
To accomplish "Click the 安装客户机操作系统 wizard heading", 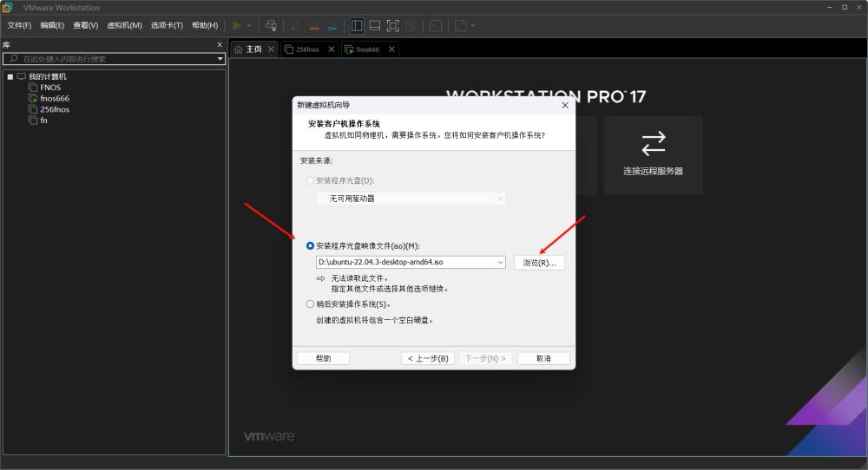I will 344,124.
